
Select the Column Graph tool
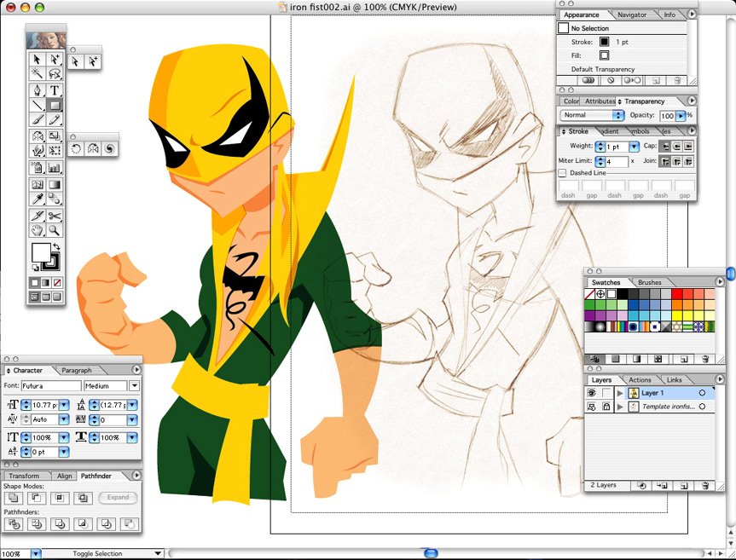(55, 167)
